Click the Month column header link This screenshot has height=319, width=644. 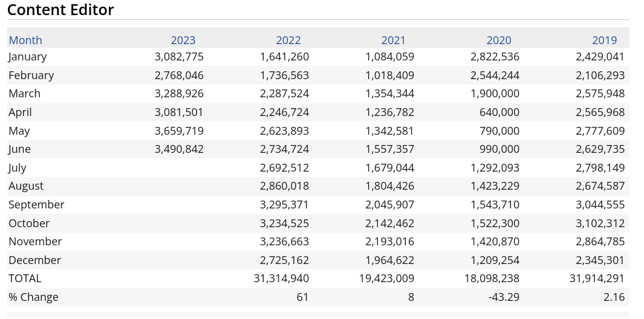pos(25,40)
